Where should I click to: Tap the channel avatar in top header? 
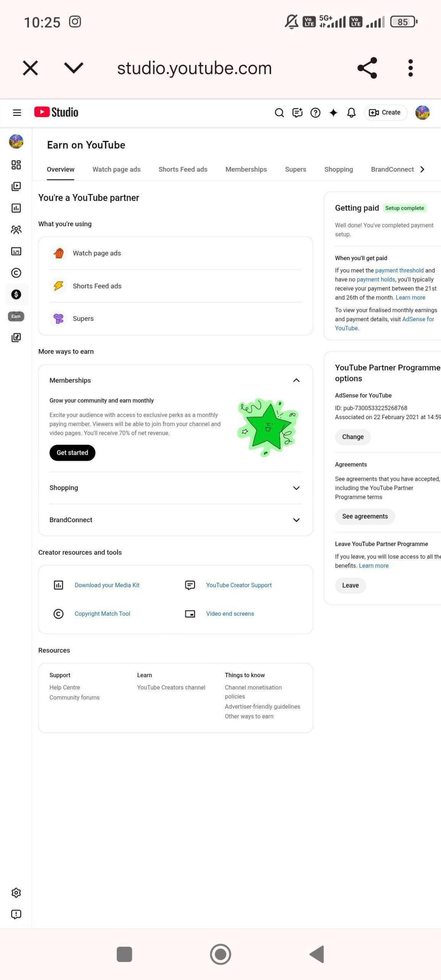pos(422,113)
